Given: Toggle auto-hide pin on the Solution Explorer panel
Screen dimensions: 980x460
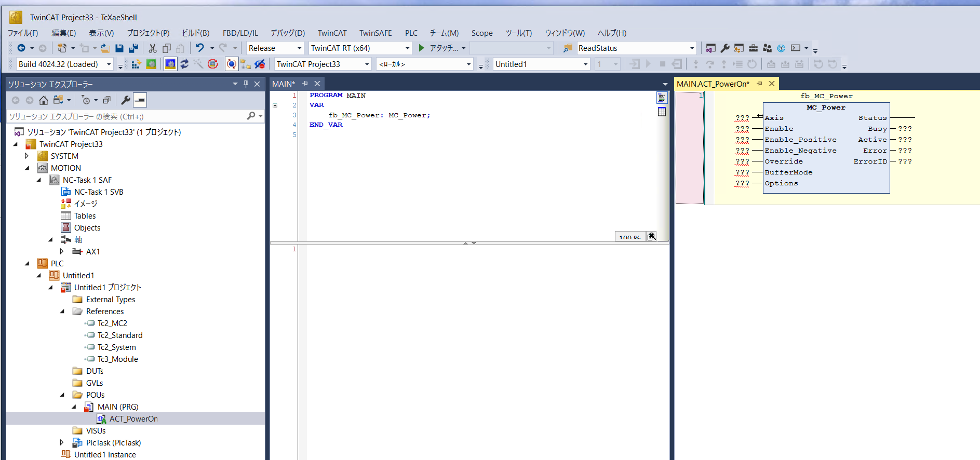Looking at the screenshot, I should pyautogui.click(x=246, y=84).
